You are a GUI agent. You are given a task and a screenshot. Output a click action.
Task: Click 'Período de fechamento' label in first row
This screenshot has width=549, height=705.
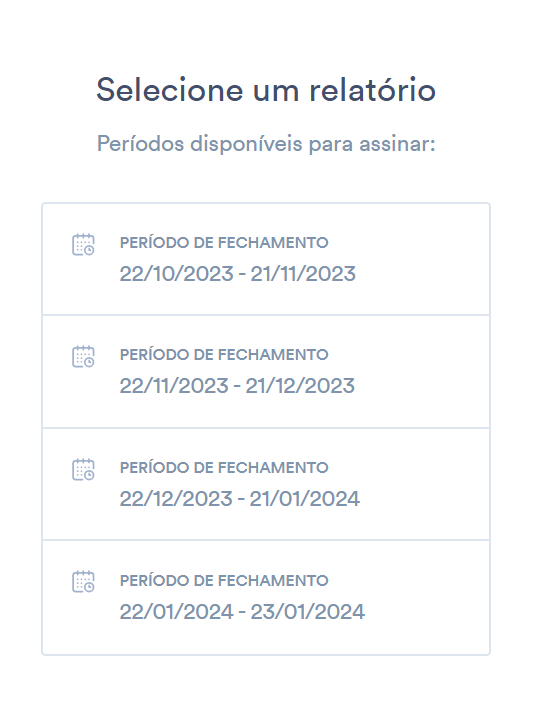click(x=224, y=243)
